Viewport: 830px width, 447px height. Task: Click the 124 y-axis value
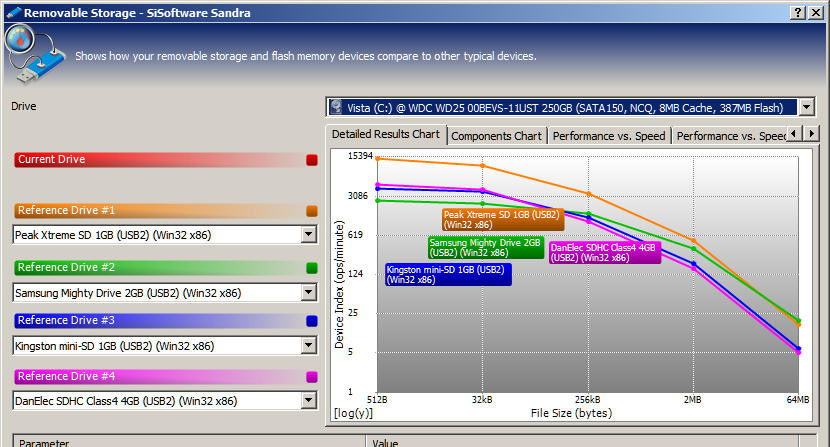[x=355, y=274]
